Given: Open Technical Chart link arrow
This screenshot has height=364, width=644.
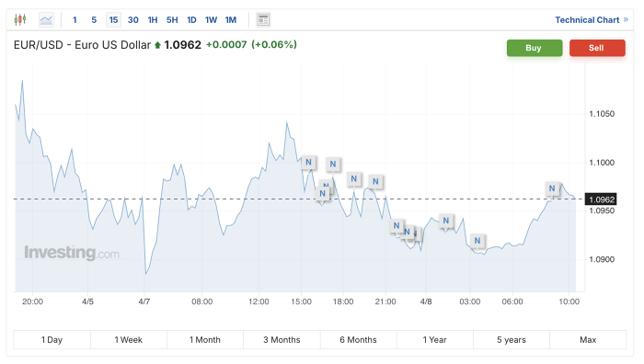Looking at the screenshot, I should 626,19.
